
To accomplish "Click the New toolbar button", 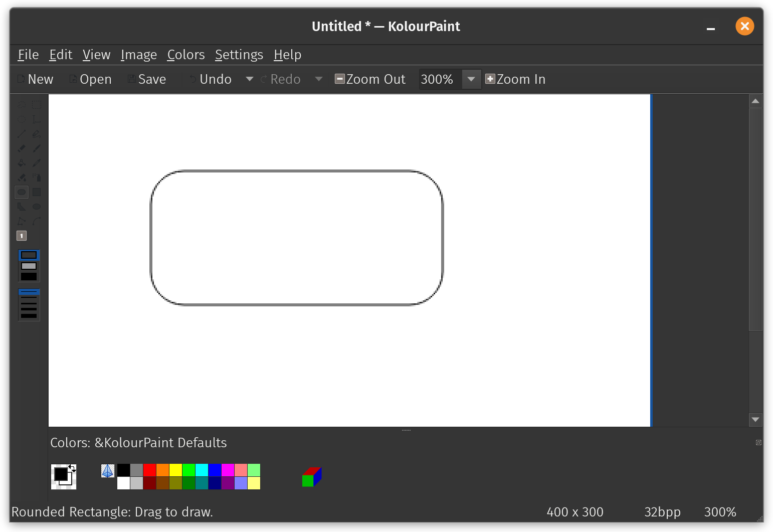I will 35,79.
